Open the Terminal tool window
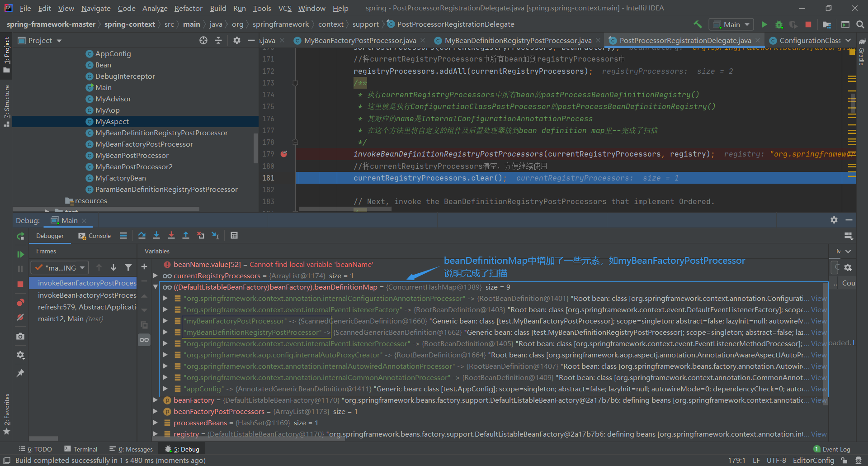Image resolution: width=868 pixels, height=466 pixels. click(x=81, y=449)
